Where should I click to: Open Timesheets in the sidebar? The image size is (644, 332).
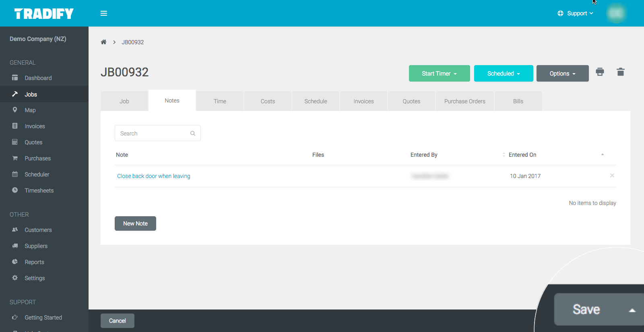point(39,191)
